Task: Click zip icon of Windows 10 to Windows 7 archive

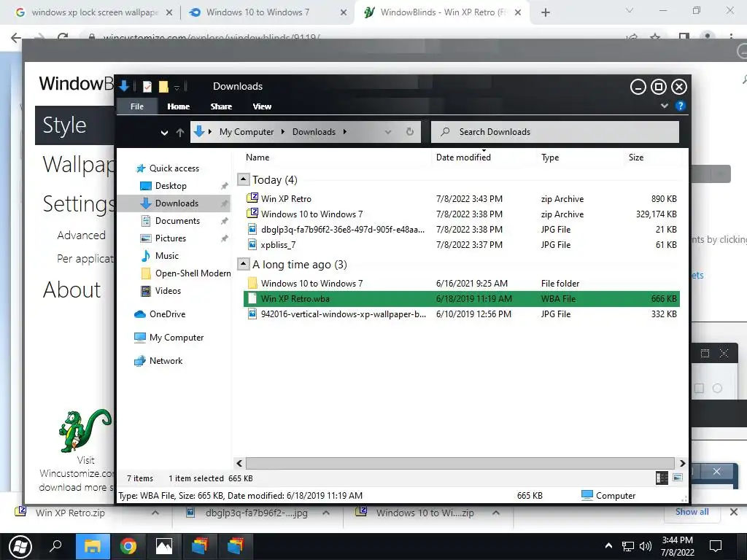Action: (252, 214)
